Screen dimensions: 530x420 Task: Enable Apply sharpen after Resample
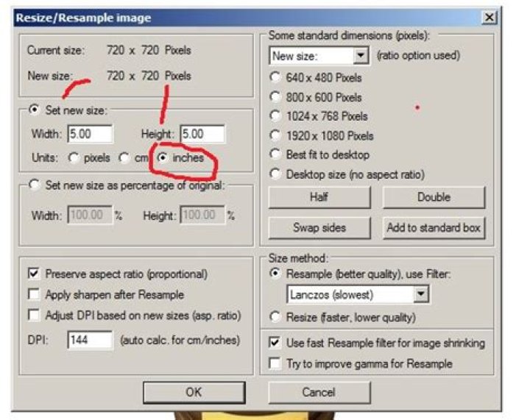(x=33, y=294)
